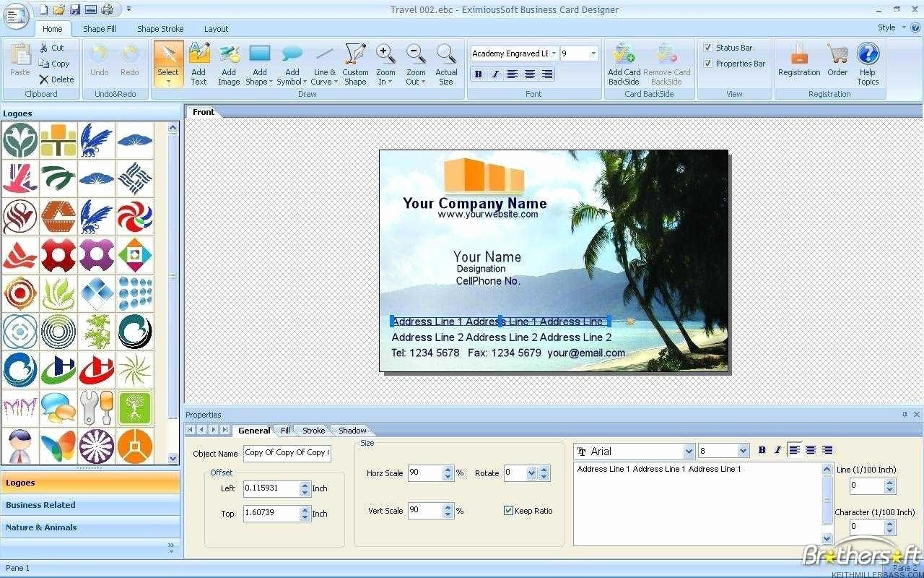
Task: Click the Add Card BackSide button
Action: [622, 64]
